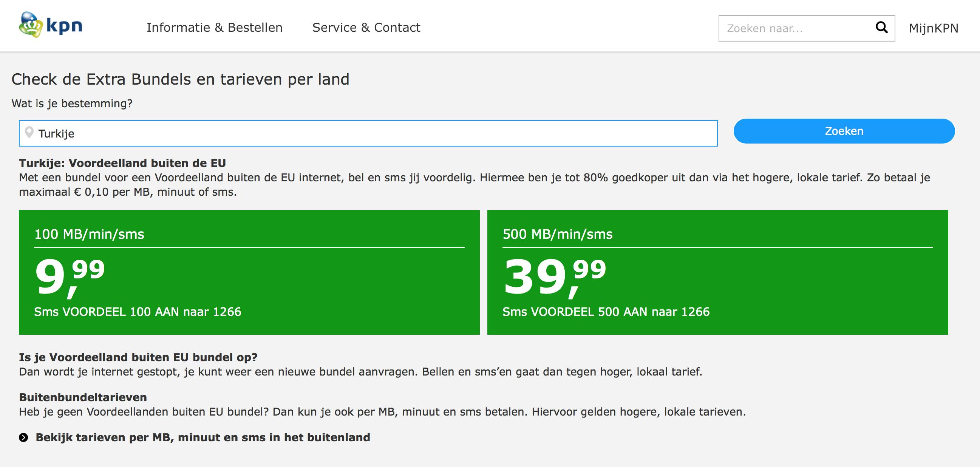Click the 9,99 price
The width and height of the screenshot is (980, 476).
point(69,277)
